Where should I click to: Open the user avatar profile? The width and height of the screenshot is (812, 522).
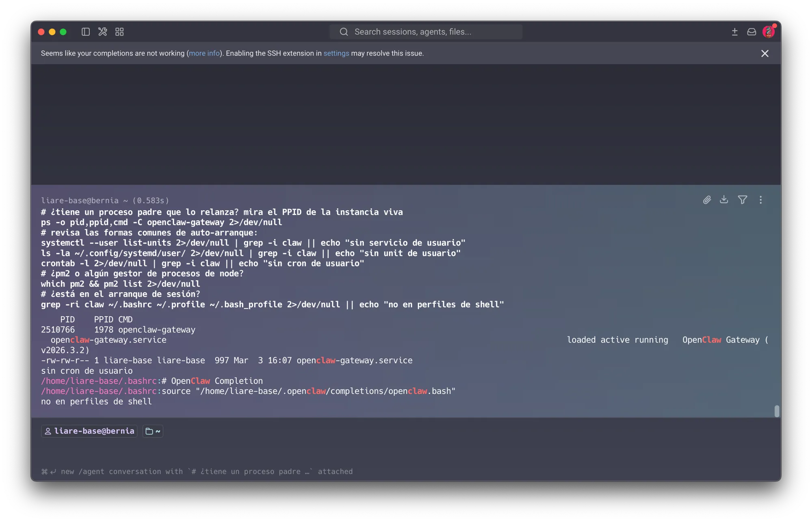[x=769, y=31]
